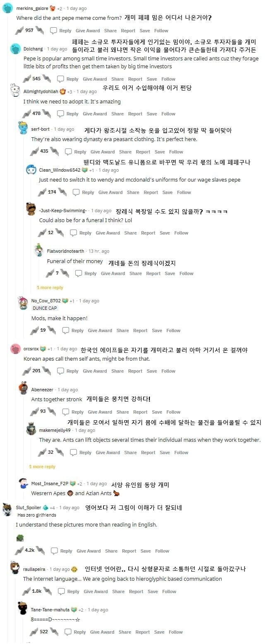This screenshot has height=644, width=273.
Task: Downvote Clean_Window6542's wage slaves comment
Action: [x=62, y=192]
